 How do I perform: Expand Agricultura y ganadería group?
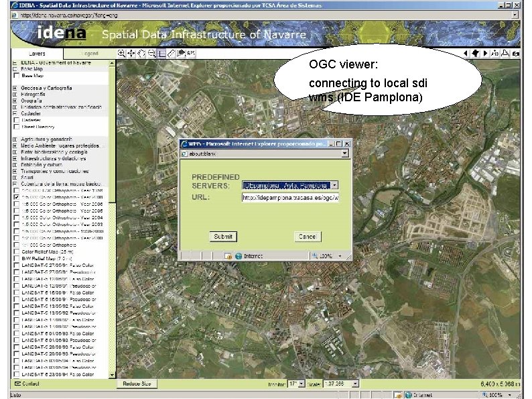coord(15,139)
